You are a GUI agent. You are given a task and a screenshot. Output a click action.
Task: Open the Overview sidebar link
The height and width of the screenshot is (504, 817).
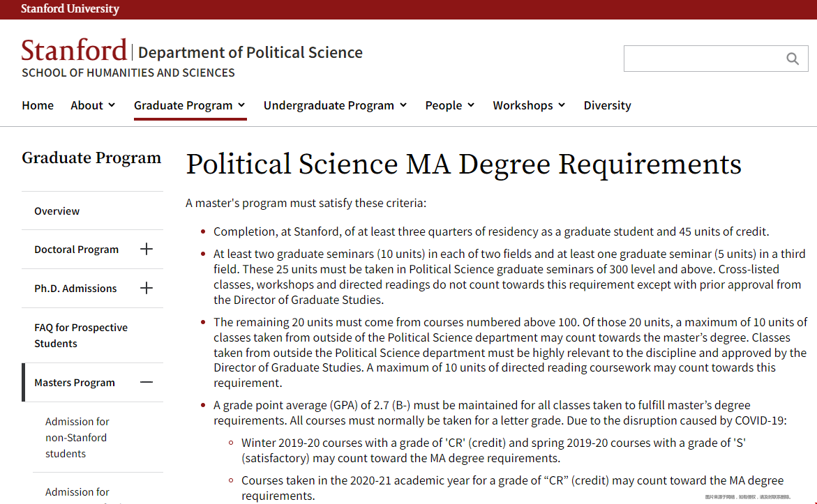pos(57,211)
